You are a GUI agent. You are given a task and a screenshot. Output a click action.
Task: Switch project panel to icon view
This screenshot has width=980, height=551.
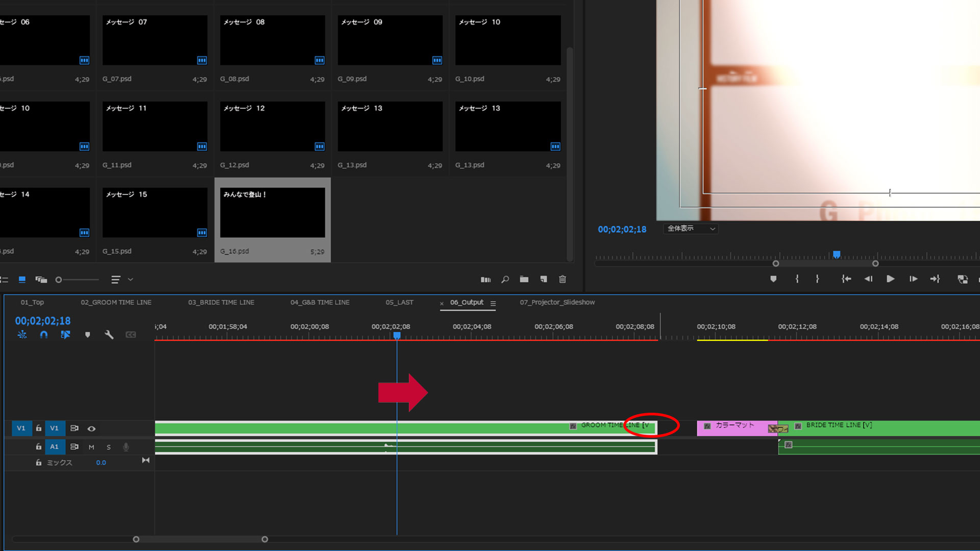tap(22, 280)
